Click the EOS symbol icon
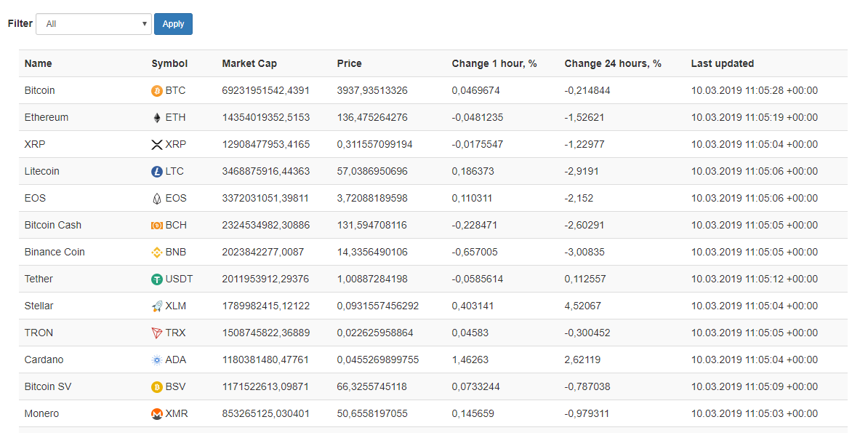The image size is (868, 433). pos(157,199)
